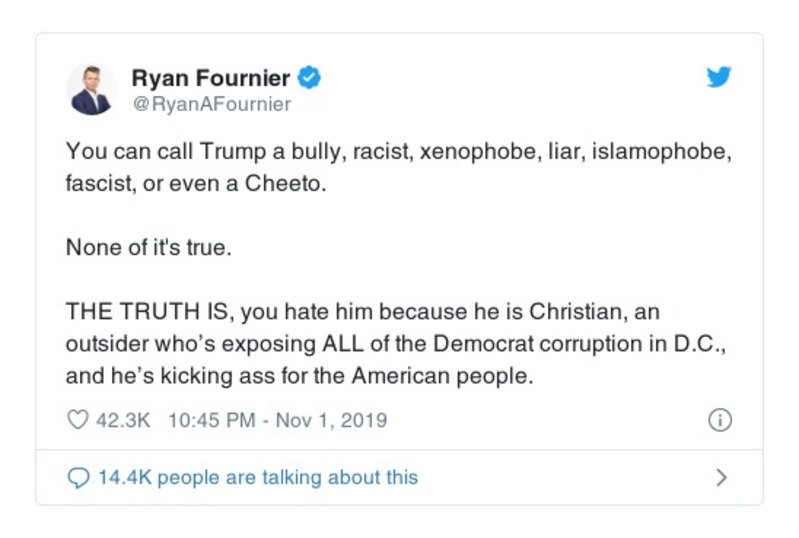The height and width of the screenshot is (538, 799).
Task: Open '14.4K people are talking about this'
Action: pyautogui.click(x=258, y=478)
